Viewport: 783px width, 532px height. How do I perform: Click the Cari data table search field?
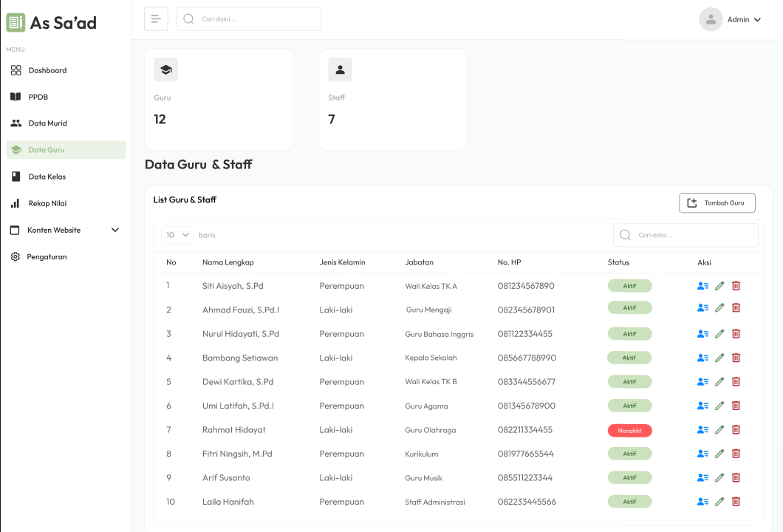click(x=685, y=235)
